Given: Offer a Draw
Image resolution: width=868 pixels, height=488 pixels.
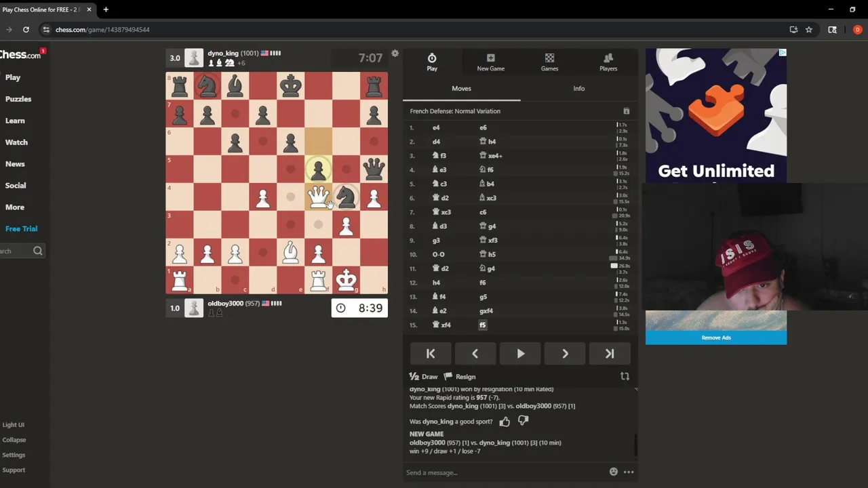Looking at the screenshot, I should tap(424, 377).
